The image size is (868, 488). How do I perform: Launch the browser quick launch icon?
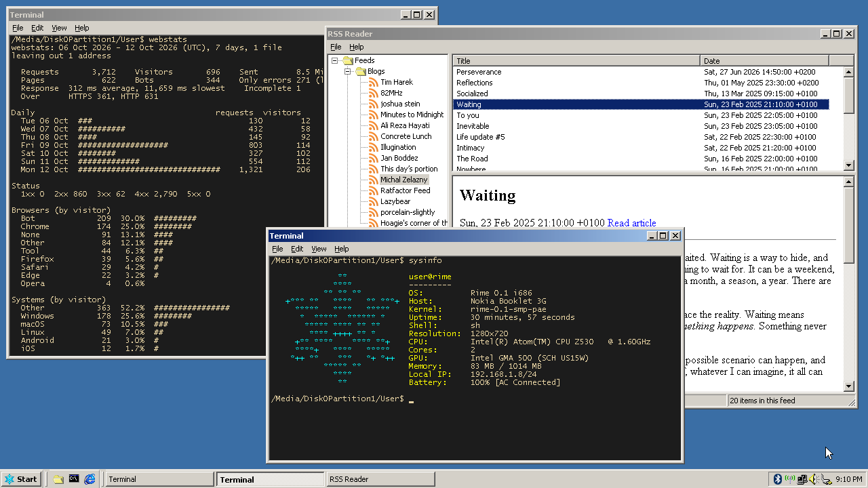click(90, 479)
